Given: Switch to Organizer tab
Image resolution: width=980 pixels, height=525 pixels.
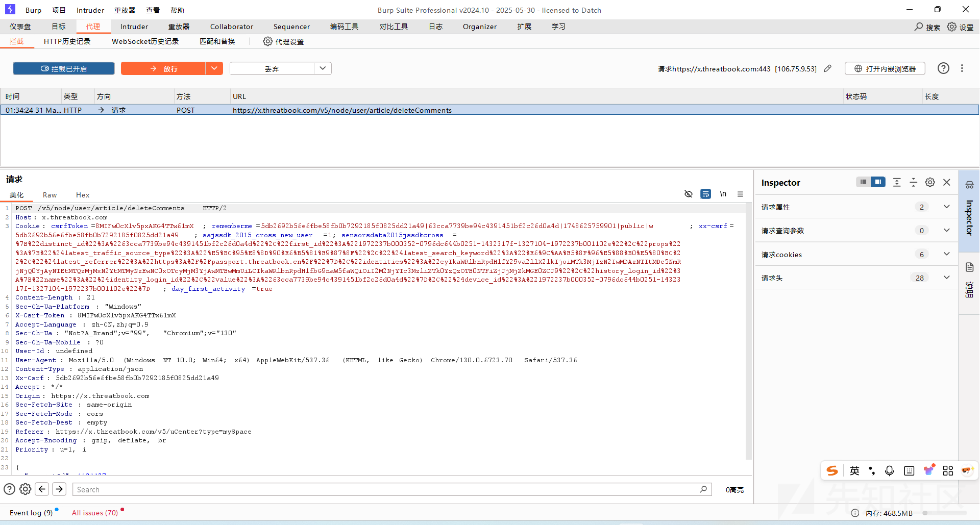Looking at the screenshot, I should [x=480, y=27].
